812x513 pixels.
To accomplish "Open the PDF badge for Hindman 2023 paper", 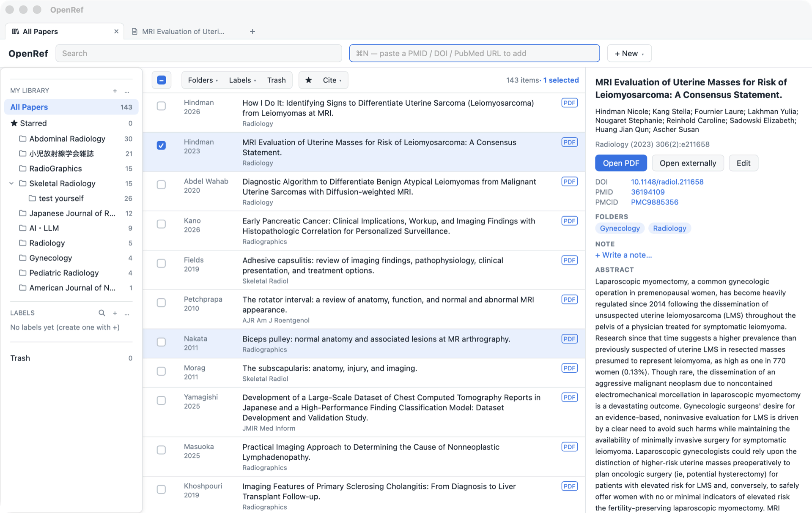I will click(x=570, y=142).
